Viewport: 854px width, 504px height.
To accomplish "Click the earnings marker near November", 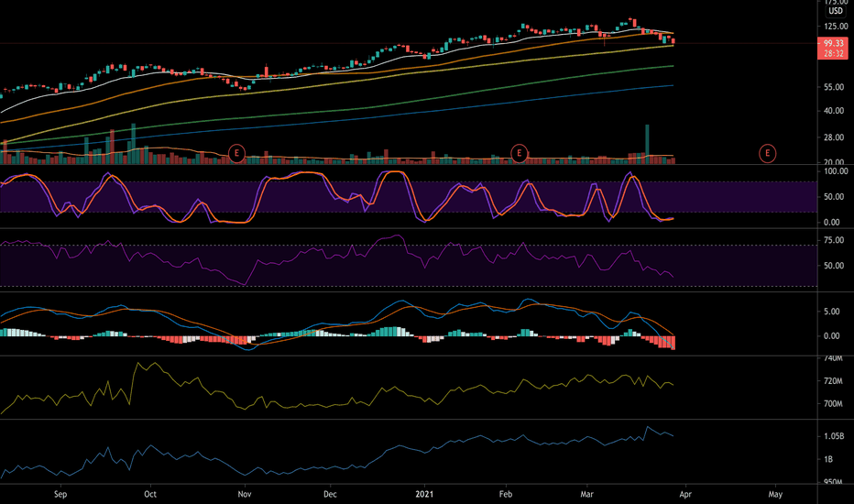I will (x=236, y=153).
